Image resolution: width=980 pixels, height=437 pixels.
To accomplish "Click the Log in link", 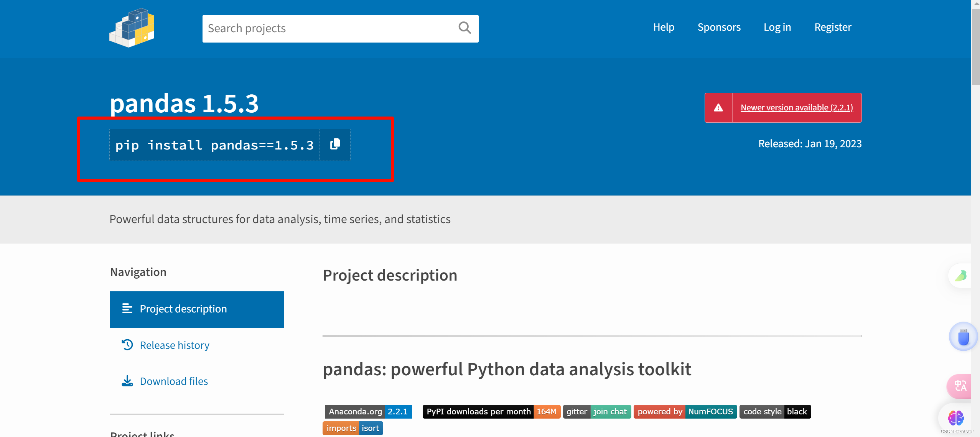I will [x=777, y=27].
